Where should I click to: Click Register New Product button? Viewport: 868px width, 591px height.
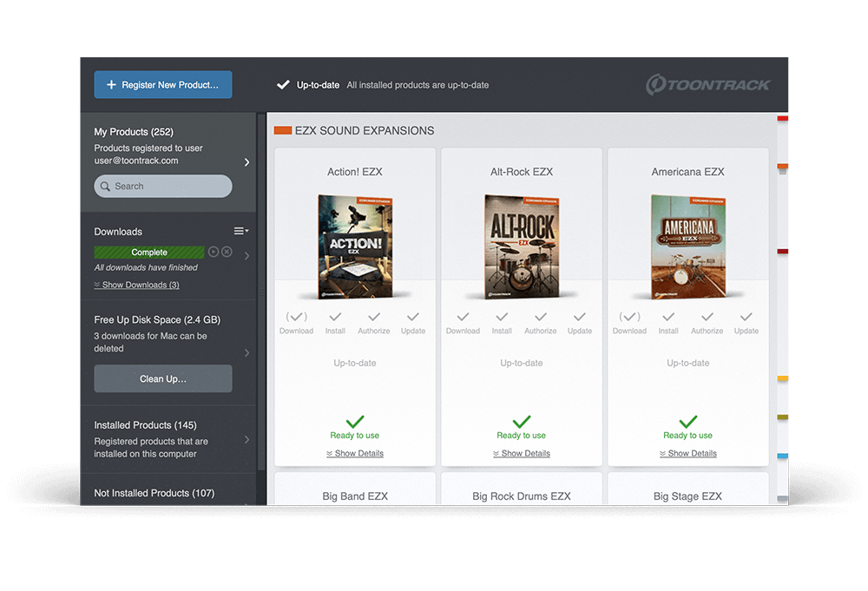163,85
